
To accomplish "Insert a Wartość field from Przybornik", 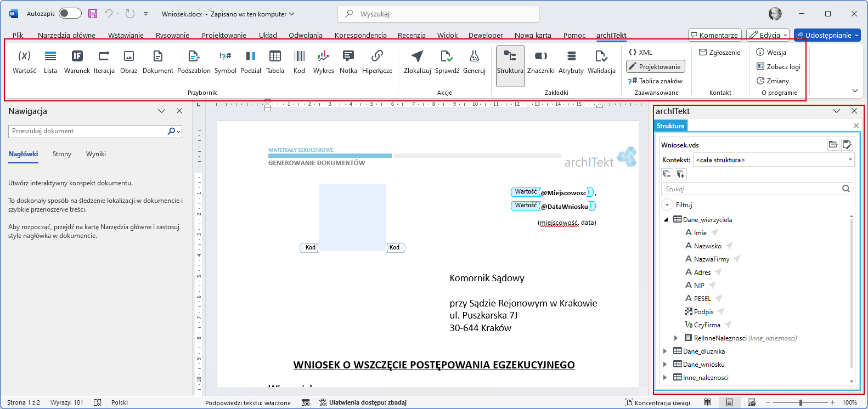I will pyautogui.click(x=24, y=61).
